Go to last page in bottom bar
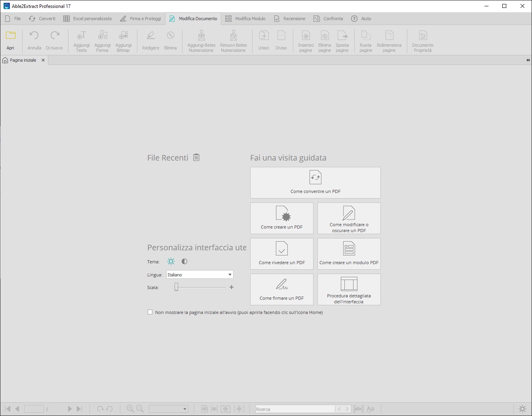532x416 pixels. (79, 409)
